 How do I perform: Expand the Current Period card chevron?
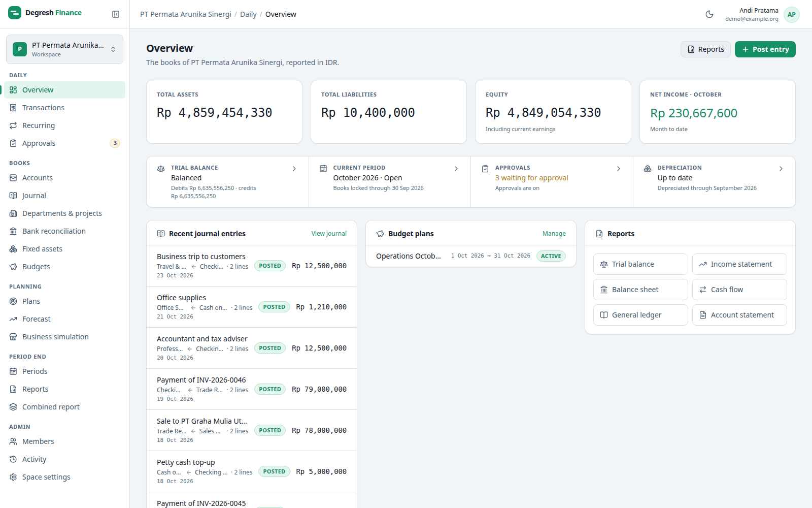tap(456, 169)
